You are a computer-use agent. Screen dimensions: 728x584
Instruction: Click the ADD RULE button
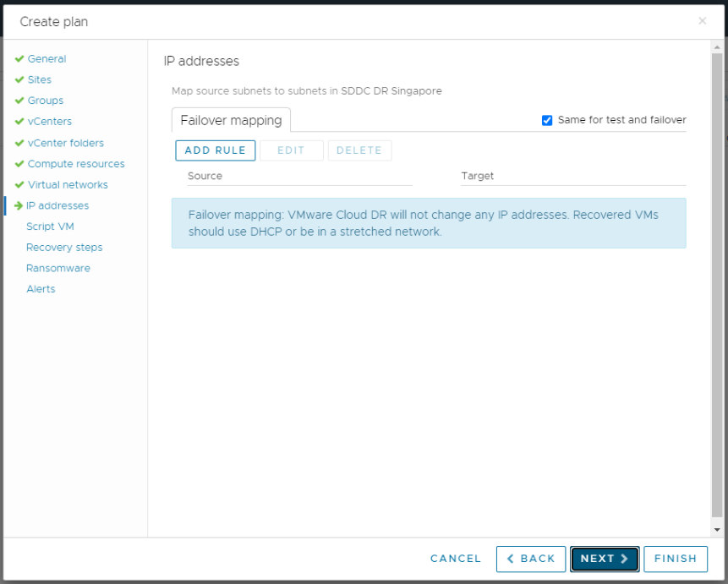[216, 150]
